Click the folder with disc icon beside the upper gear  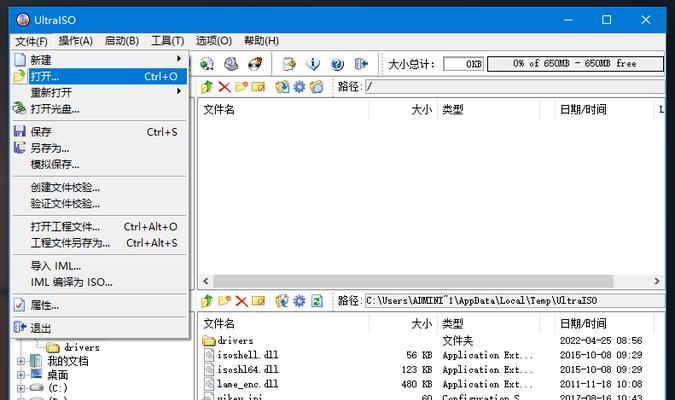tap(316, 87)
